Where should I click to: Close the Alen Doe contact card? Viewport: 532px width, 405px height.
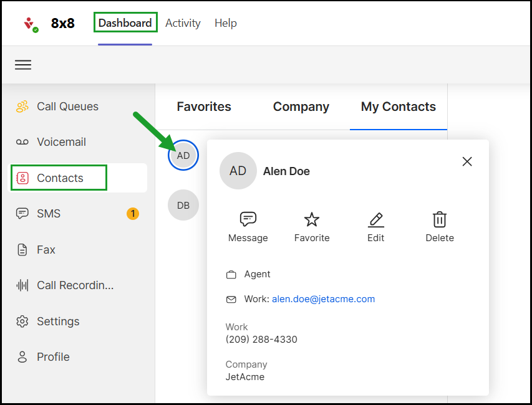pyautogui.click(x=467, y=161)
